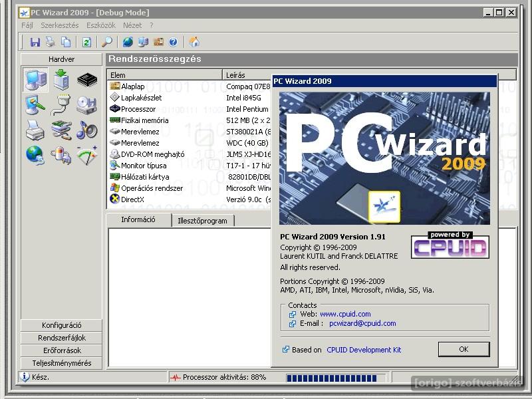Click the Elem column header
Viewport: 532px width, 399px height.
coord(164,75)
